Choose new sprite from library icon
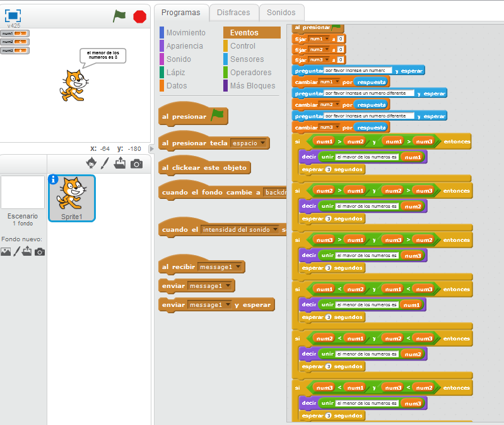Viewport: 504px width, 425px height. [91, 163]
